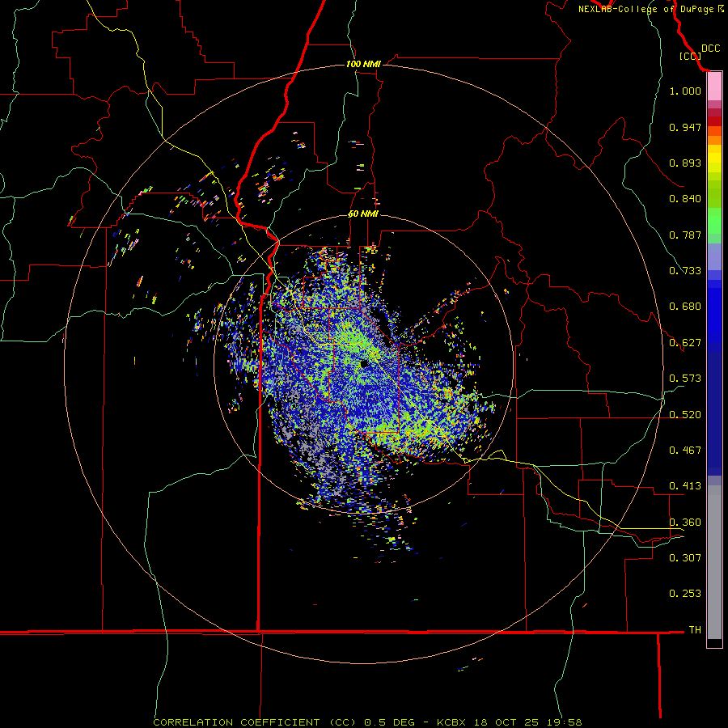This screenshot has width=728, height=728.
Task: Select the 0.307 scale value
Action: (x=685, y=558)
